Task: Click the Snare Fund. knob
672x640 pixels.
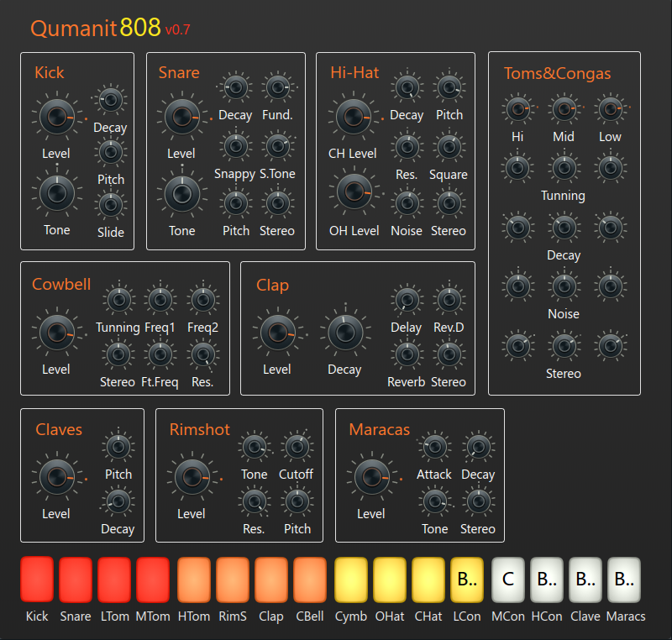Action: point(278,88)
